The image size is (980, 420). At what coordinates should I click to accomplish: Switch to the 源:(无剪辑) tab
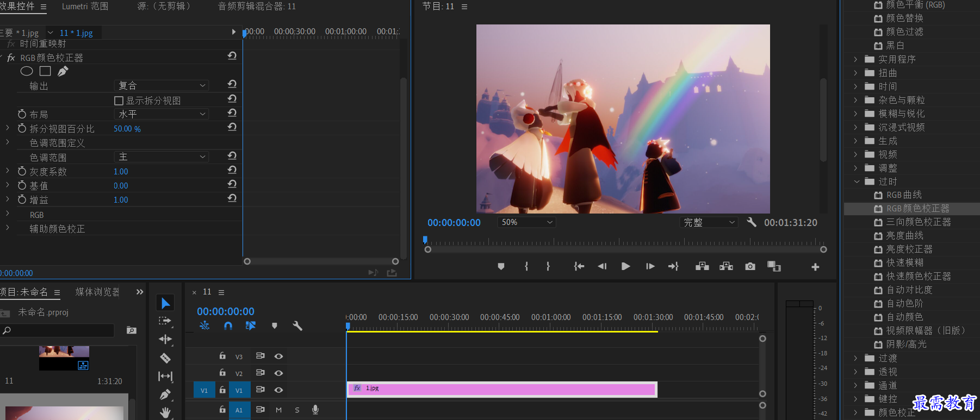click(164, 7)
